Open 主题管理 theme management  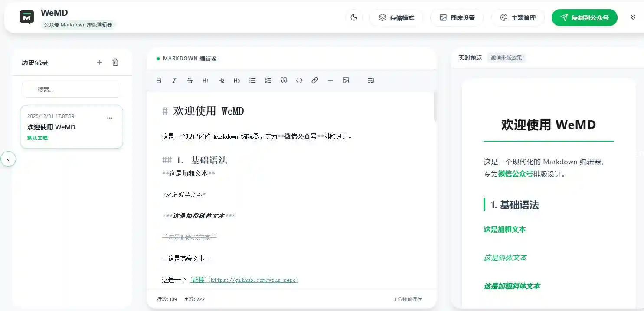pos(518,18)
